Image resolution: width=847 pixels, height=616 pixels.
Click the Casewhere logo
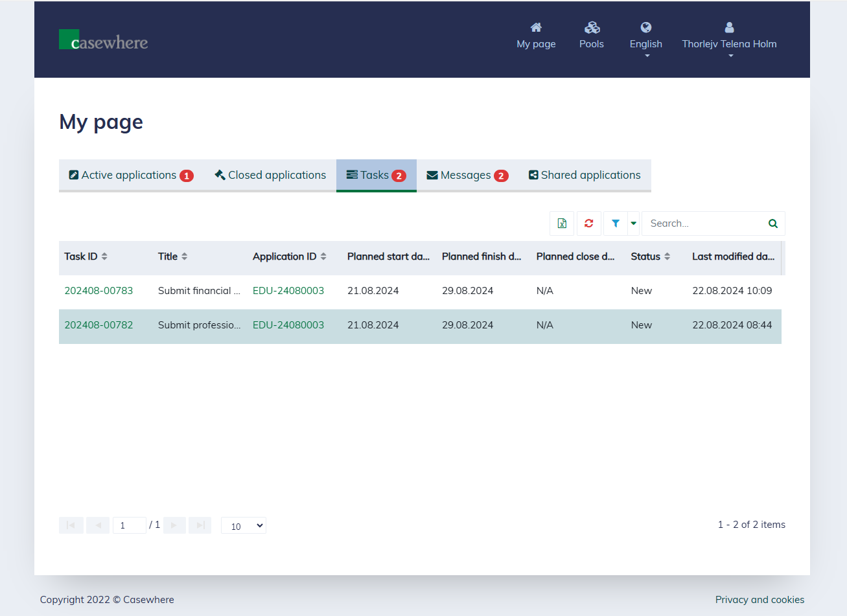click(104, 40)
